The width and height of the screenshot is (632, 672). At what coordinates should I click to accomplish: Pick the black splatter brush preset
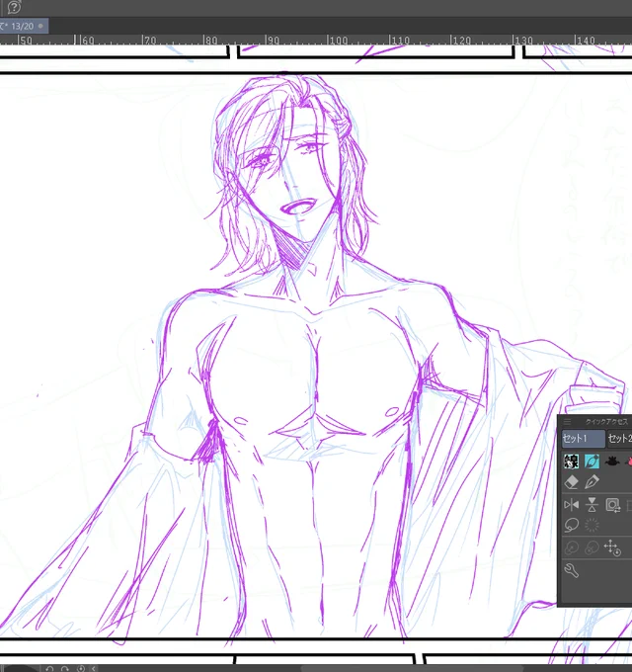click(x=612, y=462)
